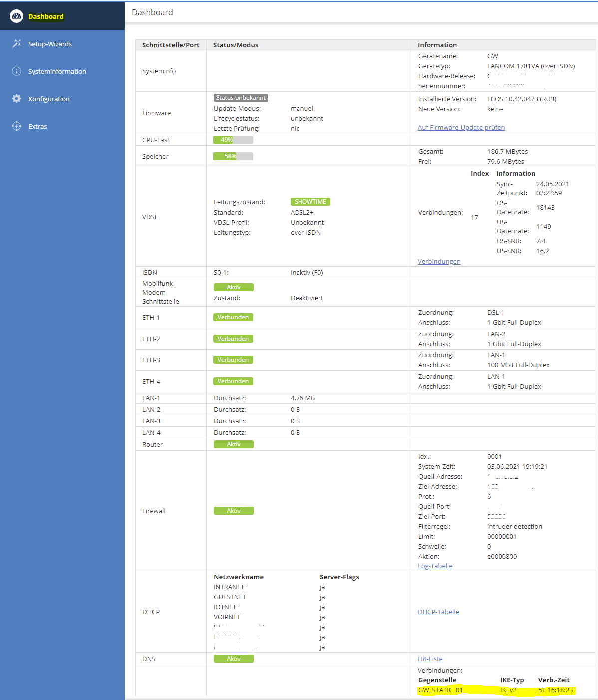Click the Dashboard page title

pyautogui.click(x=152, y=12)
